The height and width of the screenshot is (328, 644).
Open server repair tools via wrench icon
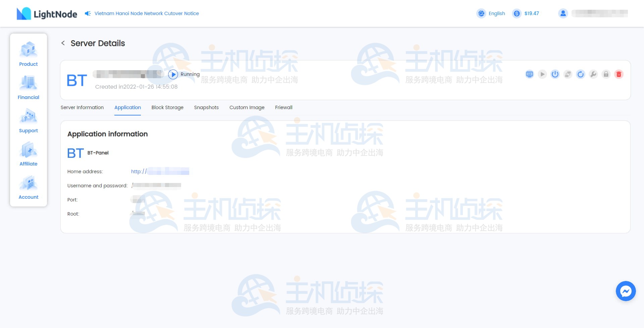coord(593,74)
